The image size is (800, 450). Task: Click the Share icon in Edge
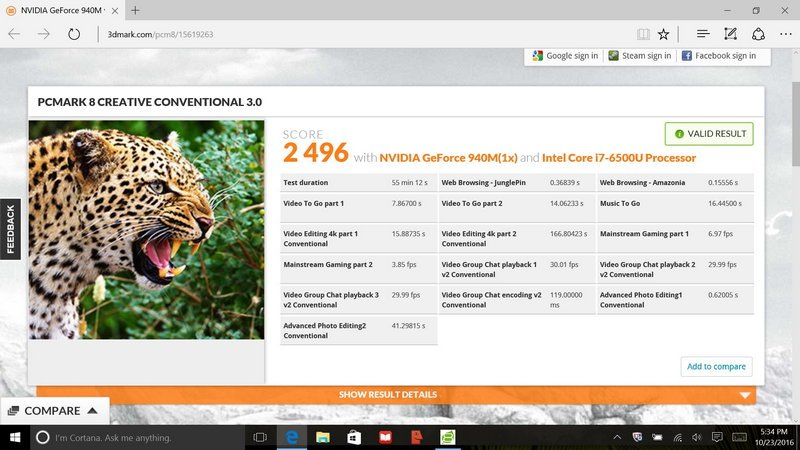coord(756,33)
